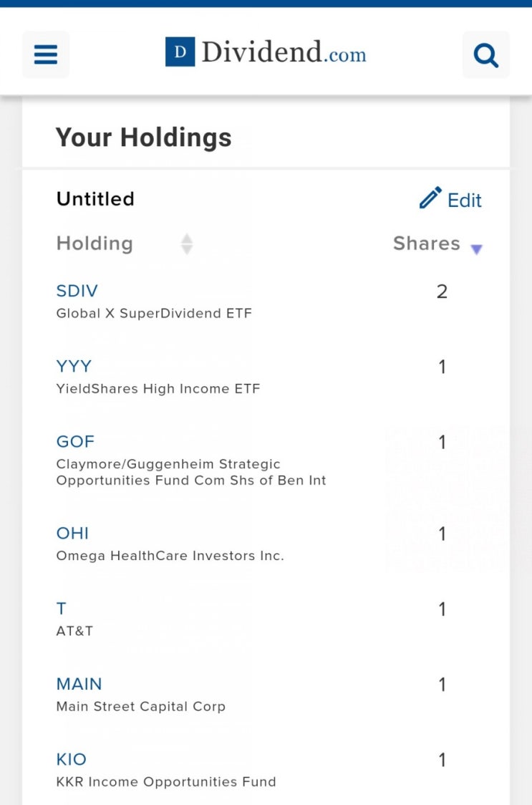Sort by the Holding column arrows

pyautogui.click(x=187, y=244)
